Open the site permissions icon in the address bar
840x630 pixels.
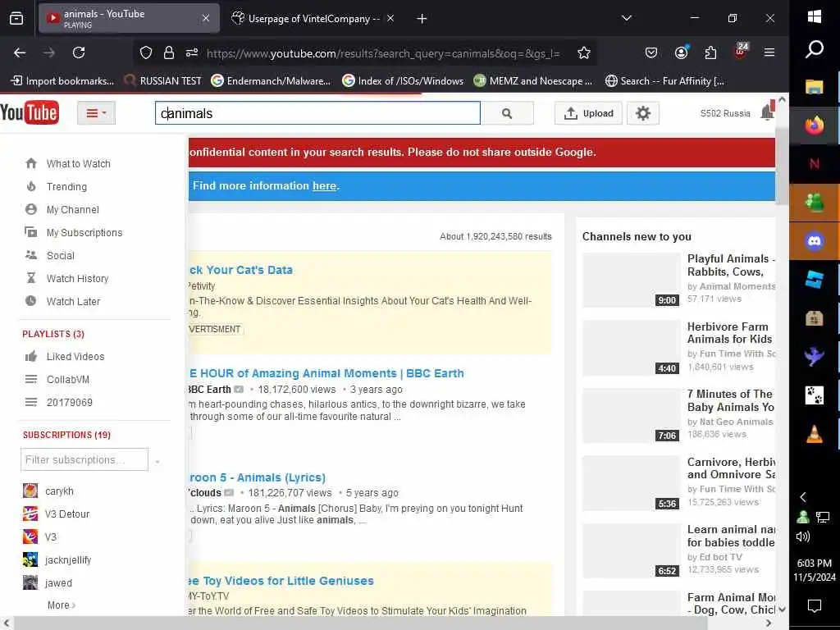(x=192, y=52)
